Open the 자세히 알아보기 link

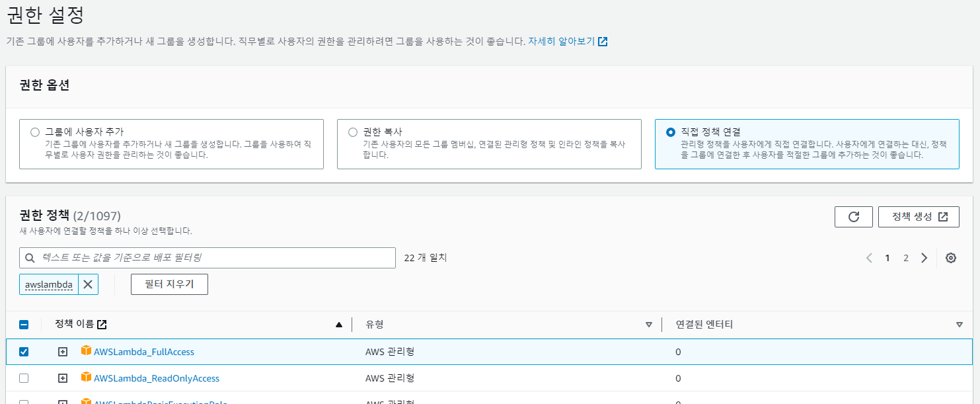point(561,41)
